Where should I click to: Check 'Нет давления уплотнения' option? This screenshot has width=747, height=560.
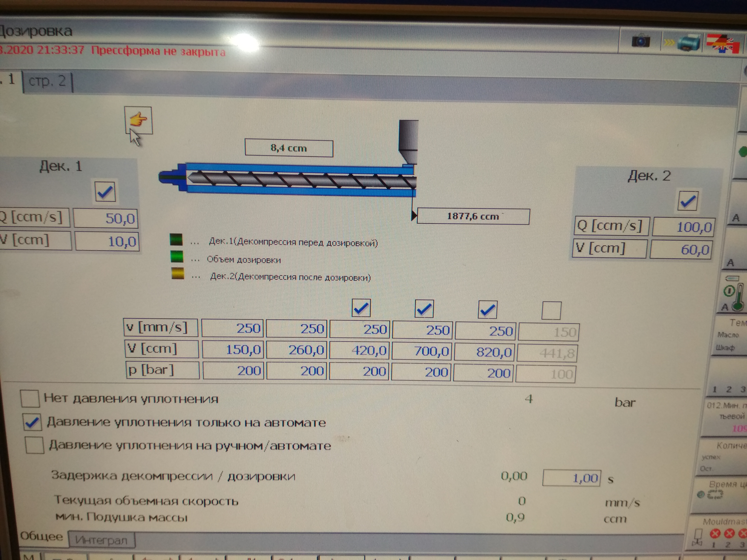click(30, 398)
